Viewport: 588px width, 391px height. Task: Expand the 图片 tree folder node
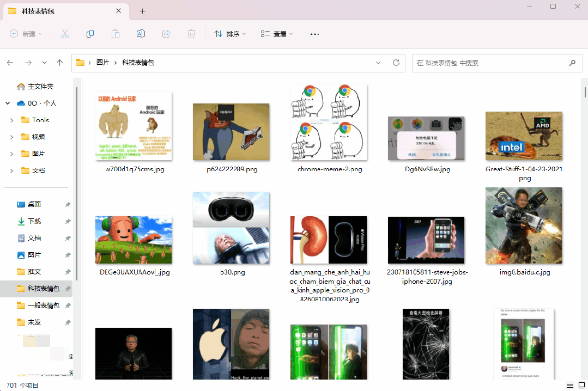click(x=11, y=154)
